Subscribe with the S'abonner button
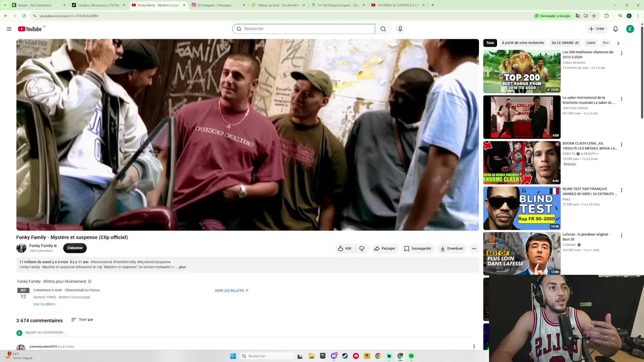The width and height of the screenshot is (644, 362). 75,248
